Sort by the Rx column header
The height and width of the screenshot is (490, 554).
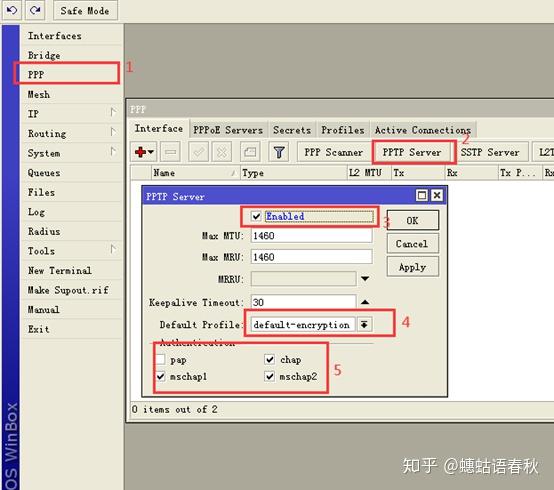pyautogui.click(x=471, y=173)
